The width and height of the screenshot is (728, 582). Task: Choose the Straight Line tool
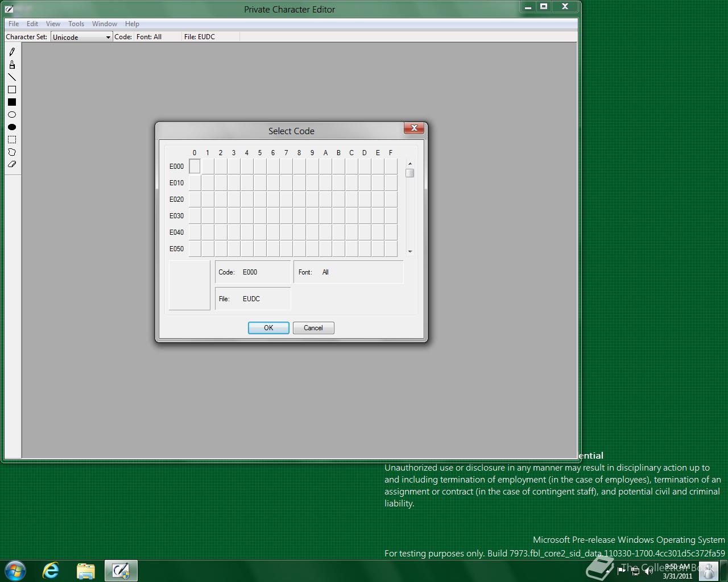tap(12, 77)
